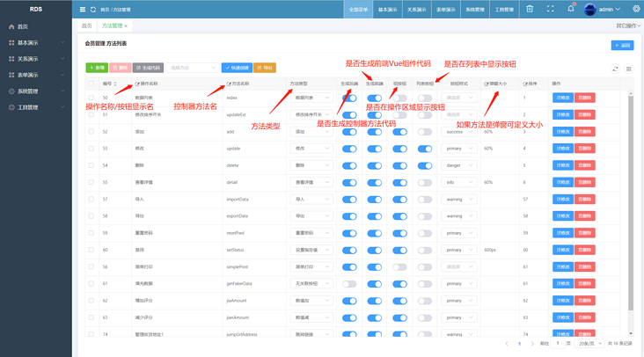Image resolution: width=644 pixels, height=357 pixels.
Task: Click the blue 返回 button
Action: click(x=621, y=45)
